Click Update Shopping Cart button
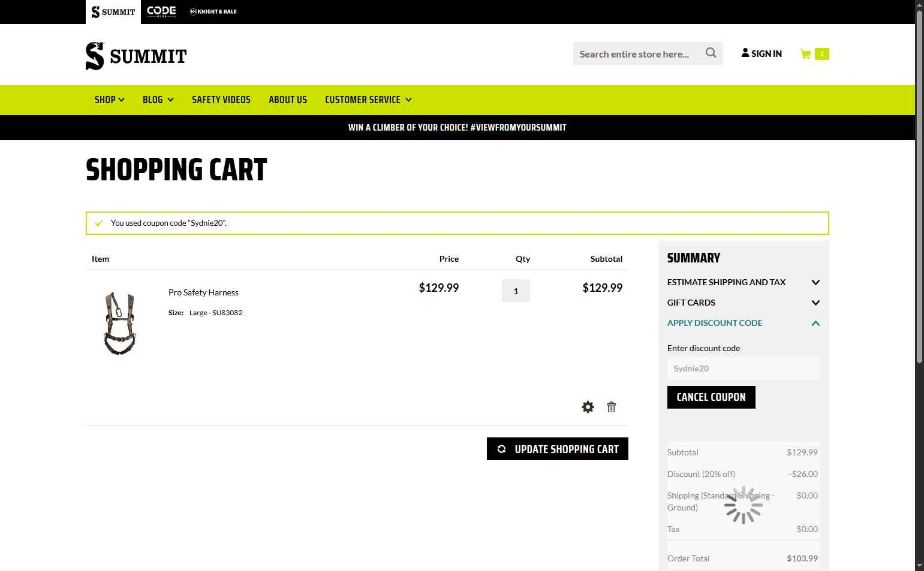This screenshot has height=571, width=924. tap(558, 449)
